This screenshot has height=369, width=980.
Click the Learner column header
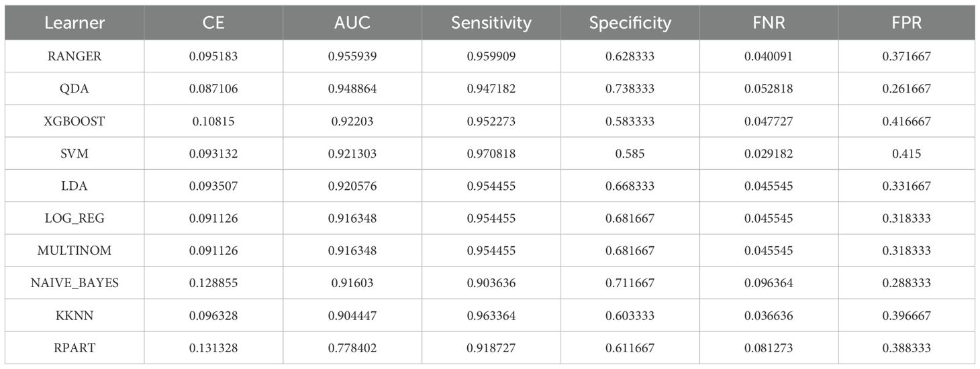tap(75, 23)
